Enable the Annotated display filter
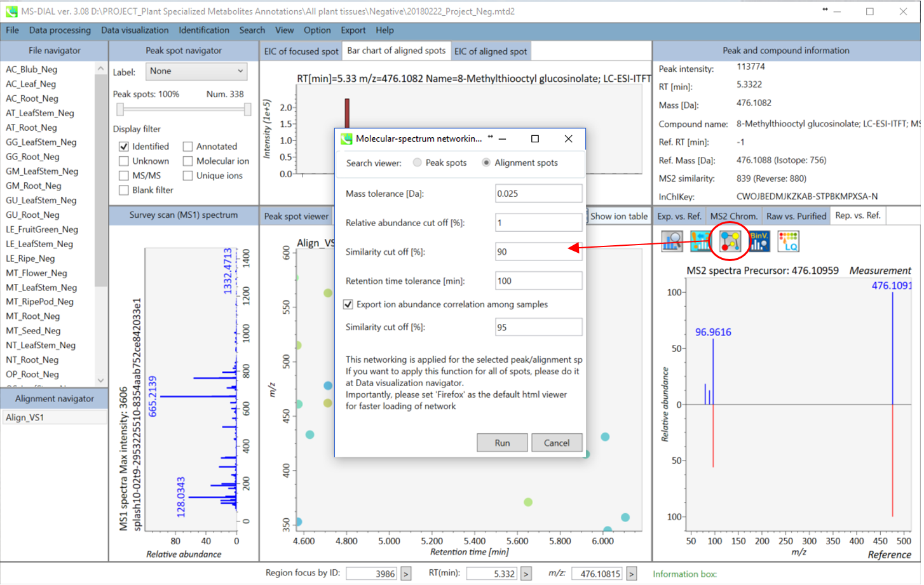Screen dimensions: 924x585 pyautogui.click(x=188, y=147)
